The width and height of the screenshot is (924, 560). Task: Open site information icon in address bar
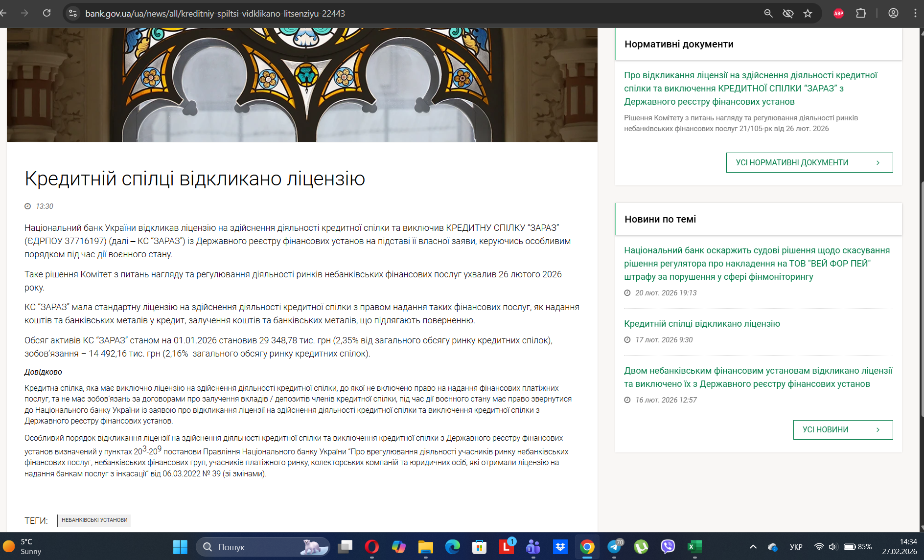(x=73, y=13)
